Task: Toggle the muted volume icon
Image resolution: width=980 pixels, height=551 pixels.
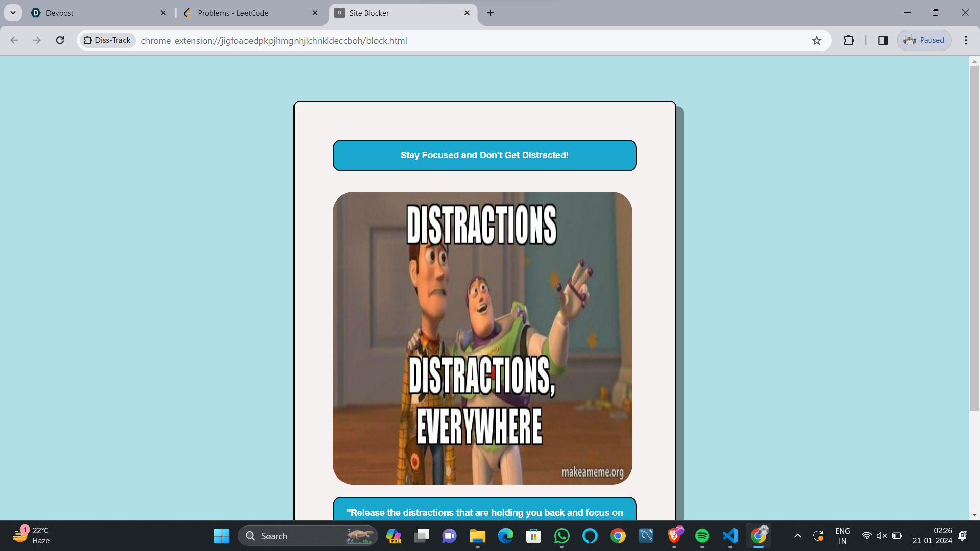Action: click(x=881, y=536)
